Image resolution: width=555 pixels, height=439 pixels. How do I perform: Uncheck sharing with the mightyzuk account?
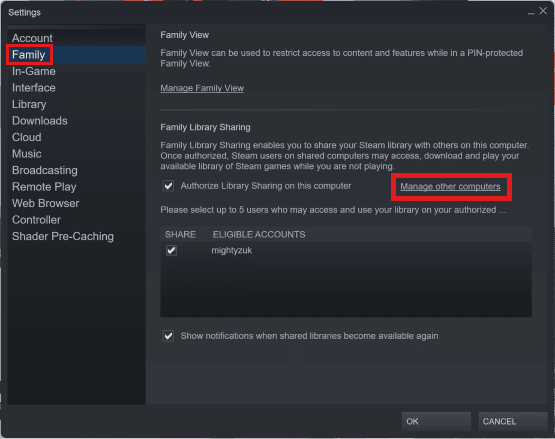click(171, 251)
